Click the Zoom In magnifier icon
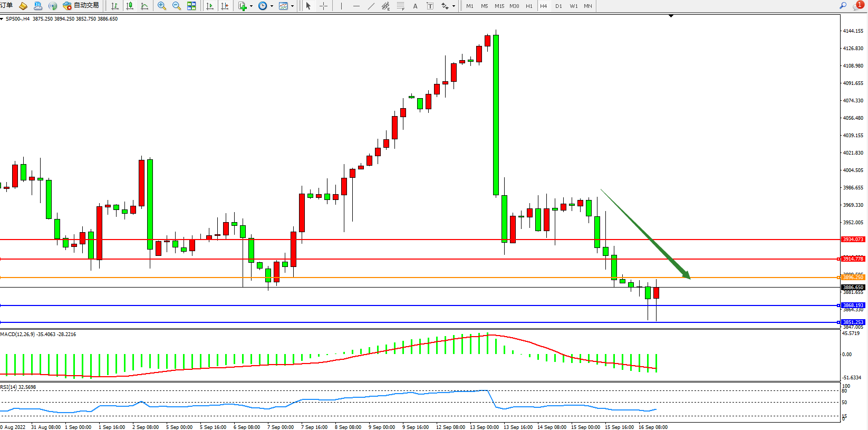868x430 pixels. click(162, 6)
